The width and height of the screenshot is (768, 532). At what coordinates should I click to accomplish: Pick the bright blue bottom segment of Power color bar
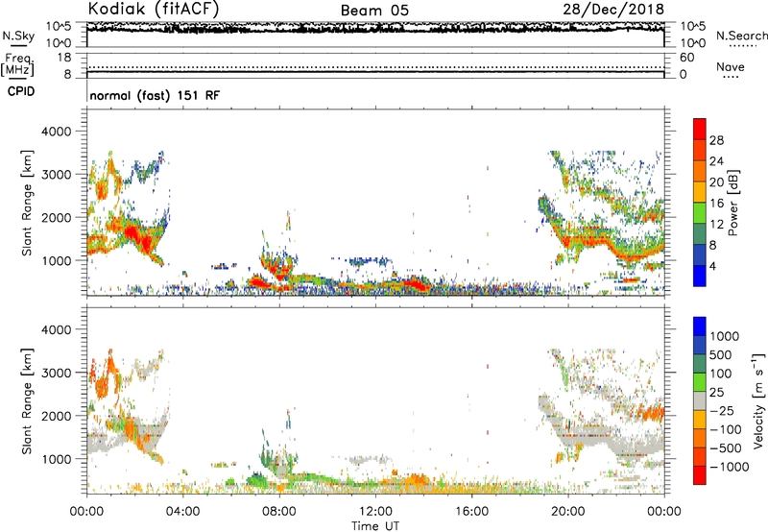700,276
